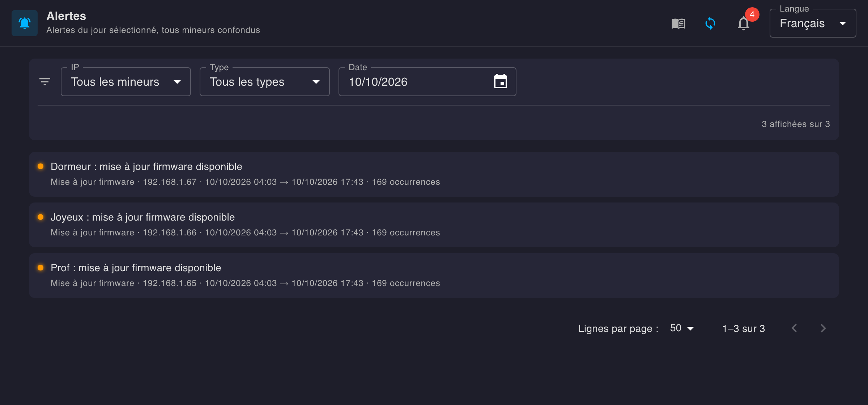Click the '3 affichées sur 3' count

[x=796, y=124]
